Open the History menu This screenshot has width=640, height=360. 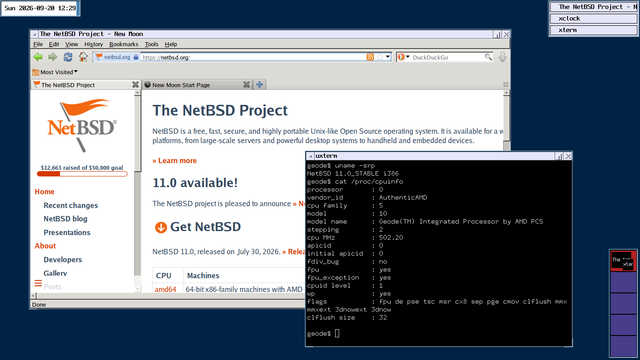93,44
